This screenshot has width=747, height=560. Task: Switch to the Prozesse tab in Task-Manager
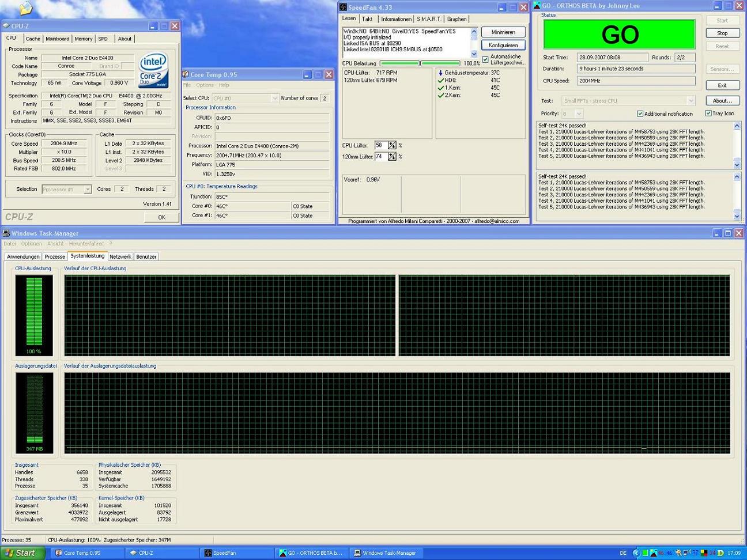coord(55,257)
